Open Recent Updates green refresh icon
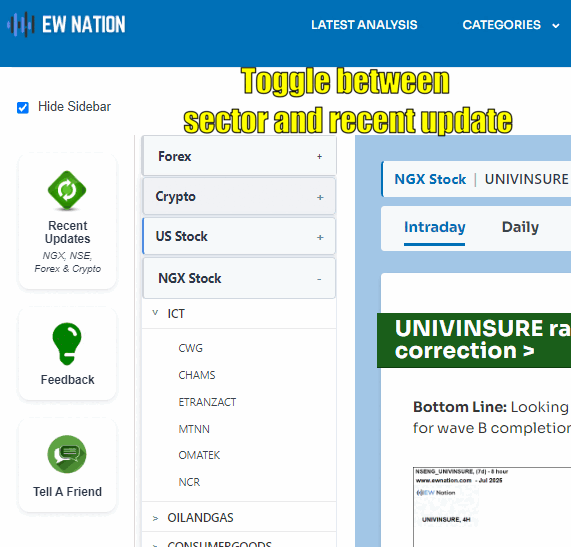Viewport: 571px width, 547px height. point(67,190)
